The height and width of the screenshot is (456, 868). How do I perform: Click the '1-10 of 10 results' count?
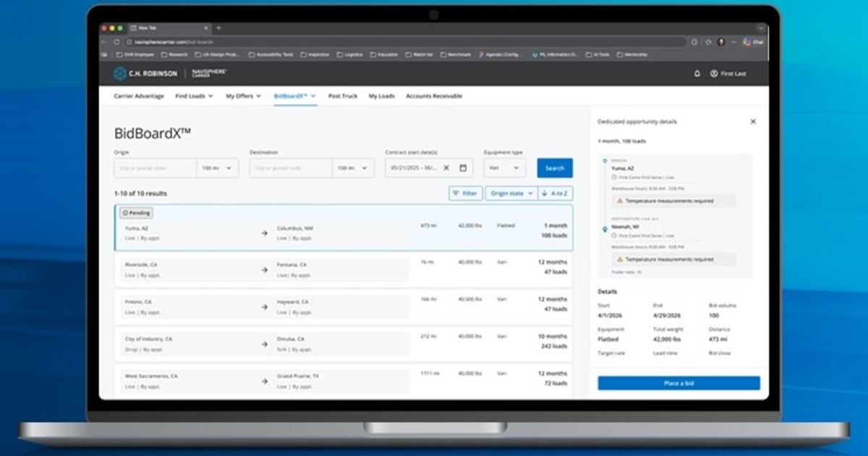140,193
